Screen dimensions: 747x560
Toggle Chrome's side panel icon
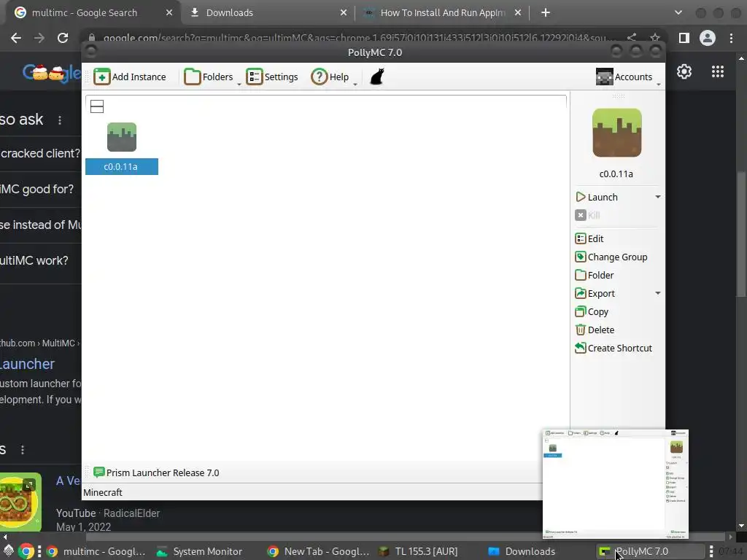coord(684,38)
